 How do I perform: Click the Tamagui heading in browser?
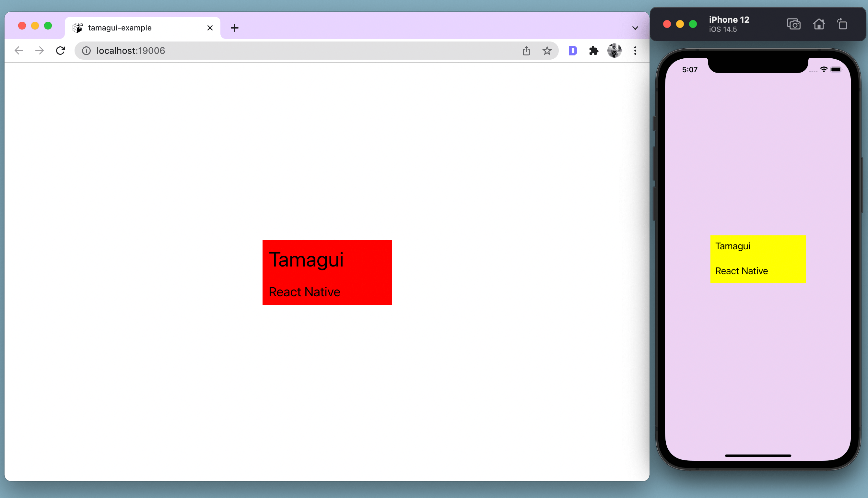click(x=306, y=260)
